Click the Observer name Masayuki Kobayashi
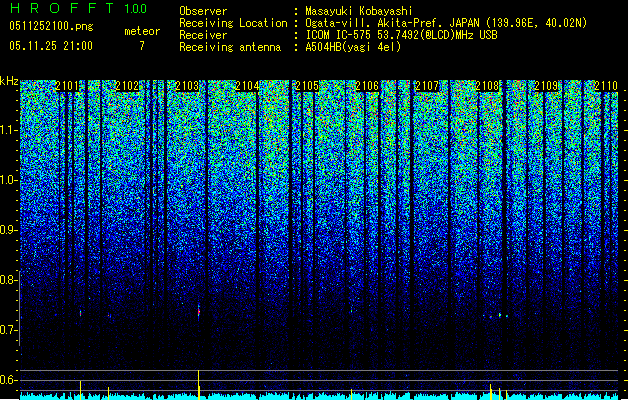Image resolution: width=629 pixels, height=400 pixels. (x=359, y=11)
